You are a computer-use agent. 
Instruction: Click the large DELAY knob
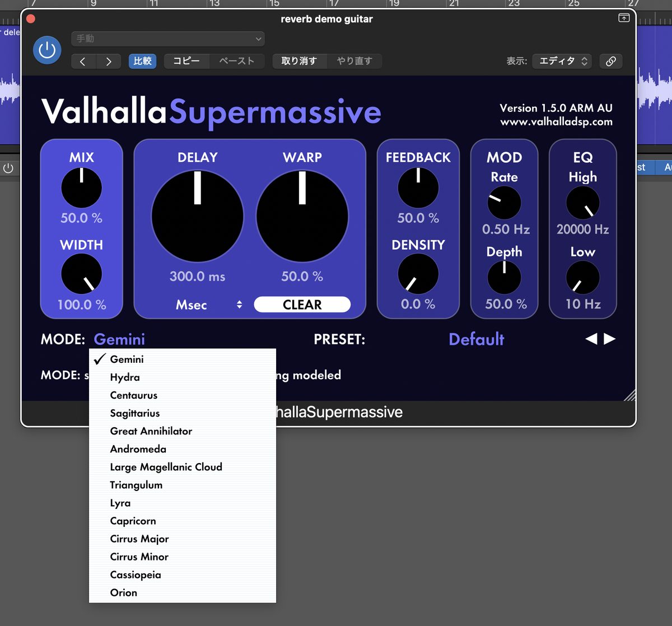click(197, 216)
